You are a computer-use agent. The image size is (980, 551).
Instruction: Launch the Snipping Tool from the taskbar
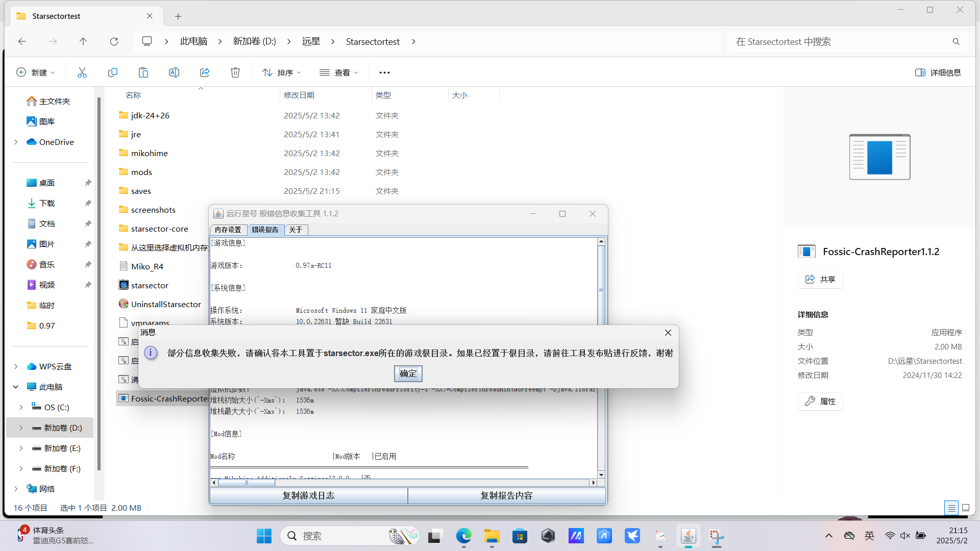point(717,536)
